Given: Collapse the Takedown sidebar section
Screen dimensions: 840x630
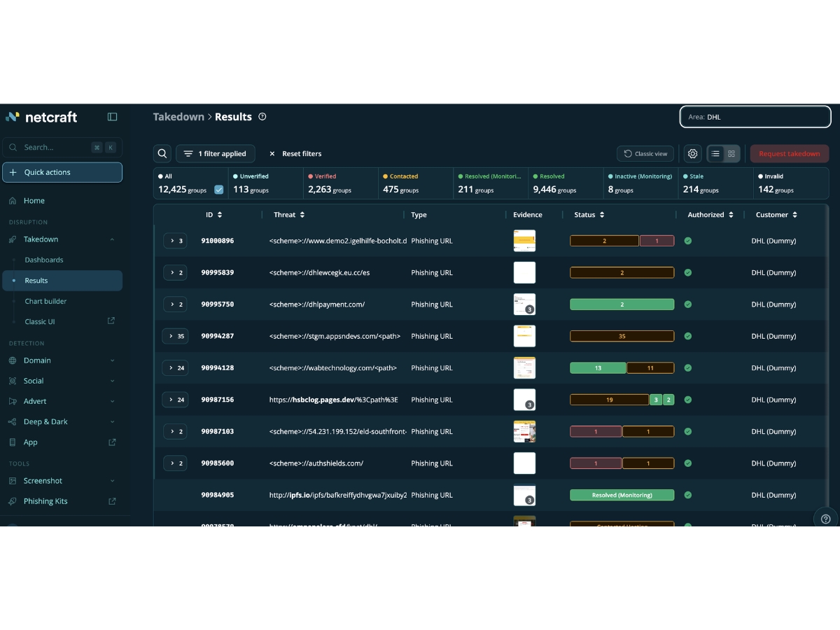Looking at the screenshot, I should pos(112,239).
